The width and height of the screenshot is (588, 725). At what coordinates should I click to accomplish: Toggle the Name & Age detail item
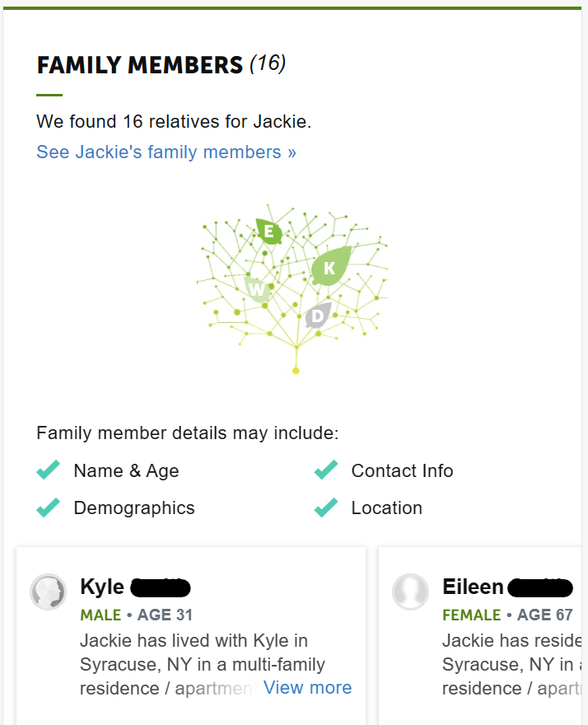point(125,471)
